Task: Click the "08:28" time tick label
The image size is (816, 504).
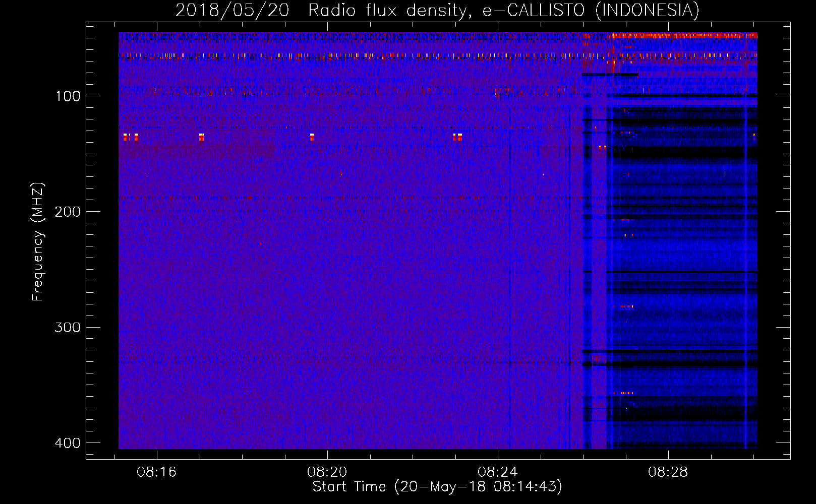Action: pyautogui.click(x=668, y=472)
